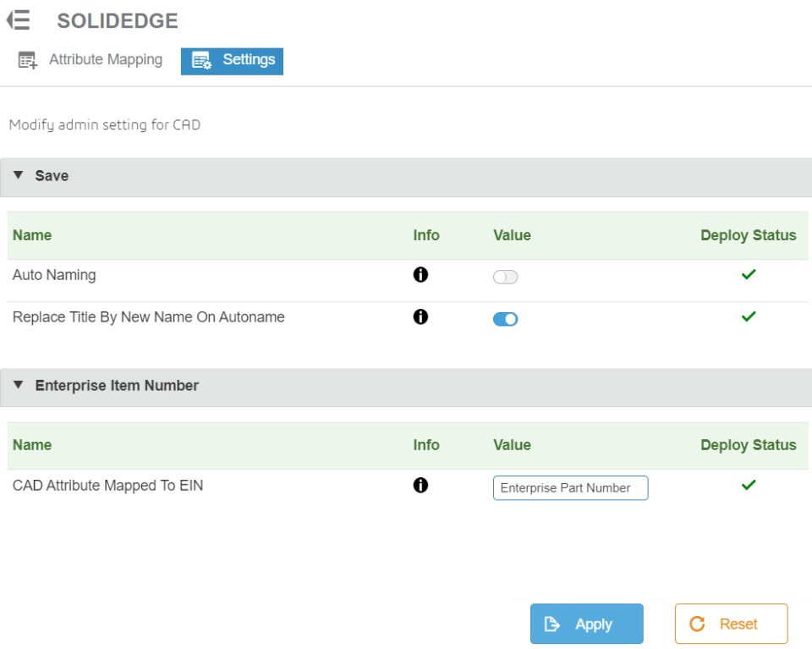This screenshot has height=649, width=812.
Task: Collapse the Save section
Action: coord(19,176)
